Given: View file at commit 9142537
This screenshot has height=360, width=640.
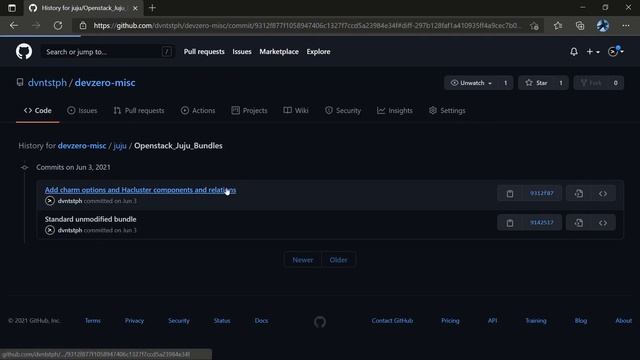Looking at the screenshot, I should [x=578, y=223].
